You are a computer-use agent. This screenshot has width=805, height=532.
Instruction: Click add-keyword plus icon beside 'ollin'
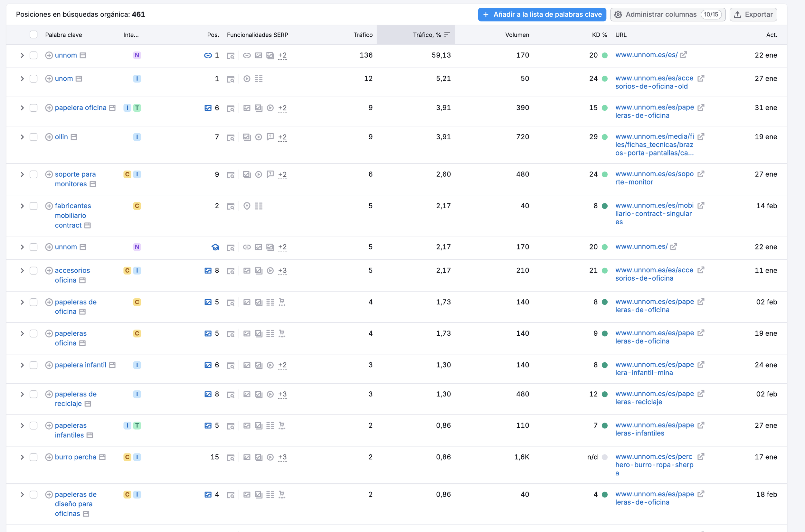pos(49,137)
